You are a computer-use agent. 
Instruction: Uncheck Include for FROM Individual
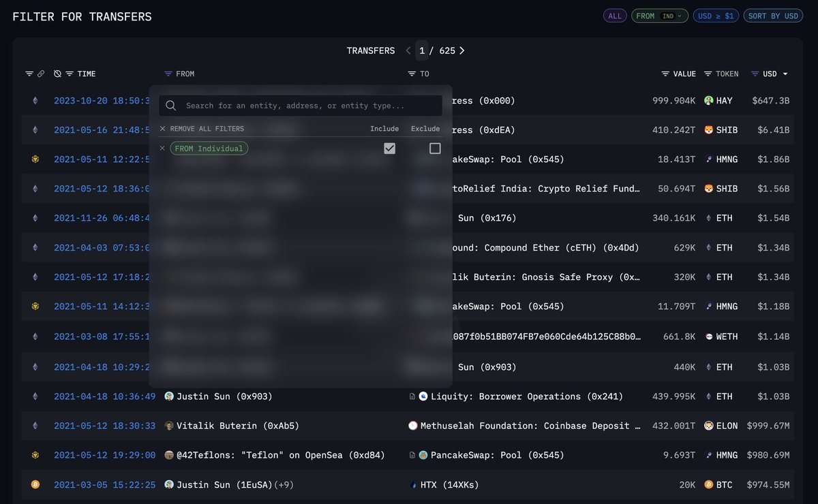click(389, 148)
